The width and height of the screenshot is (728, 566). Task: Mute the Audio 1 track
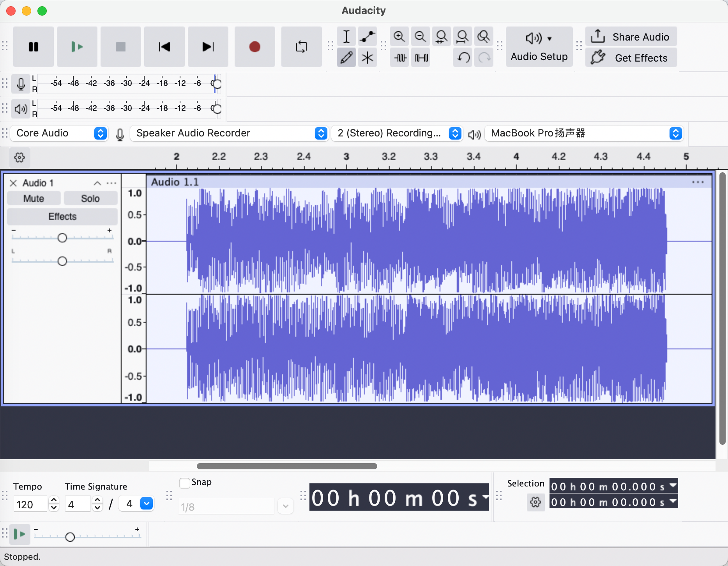click(34, 198)
